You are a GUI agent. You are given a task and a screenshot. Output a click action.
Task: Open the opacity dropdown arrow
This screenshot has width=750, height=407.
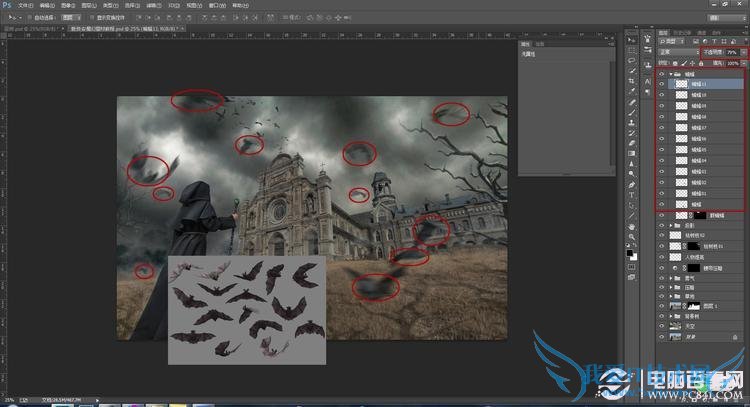click(741, 51)
